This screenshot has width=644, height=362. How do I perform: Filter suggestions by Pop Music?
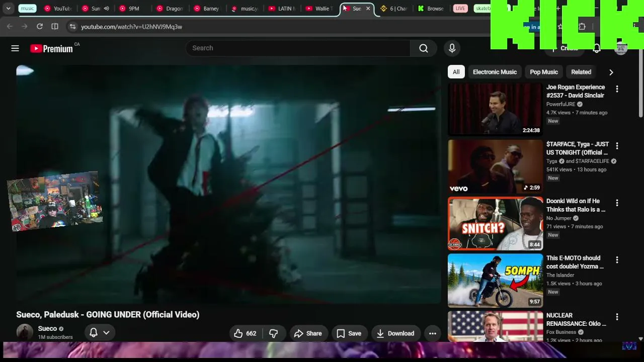pos(544,72)
